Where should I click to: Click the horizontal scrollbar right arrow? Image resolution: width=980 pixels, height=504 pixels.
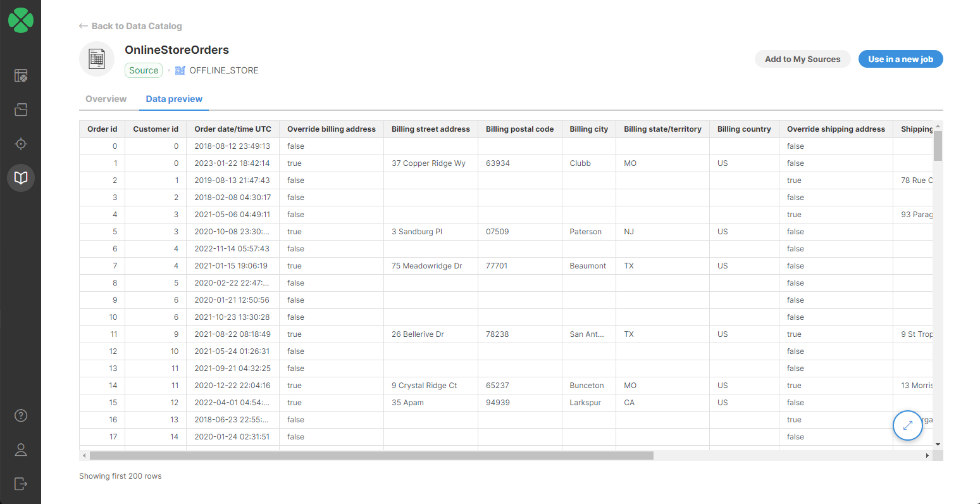(927, 455)
